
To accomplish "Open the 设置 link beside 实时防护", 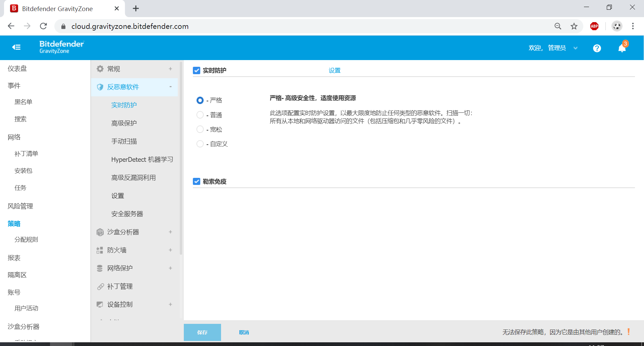I will click(334, 70).
